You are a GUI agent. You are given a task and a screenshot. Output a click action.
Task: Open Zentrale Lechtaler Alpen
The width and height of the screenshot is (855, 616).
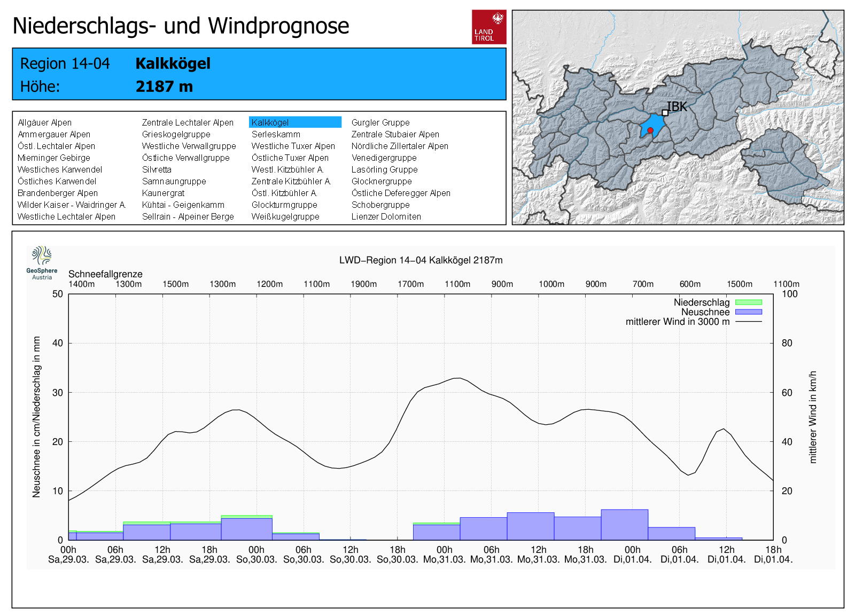pyautogui.click(x=188, y=122)
